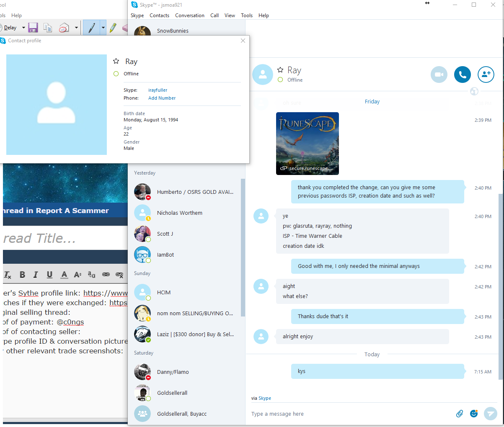Click remove formatting icon in forum editor
504x427 pixels.
[x=8, y=275]
